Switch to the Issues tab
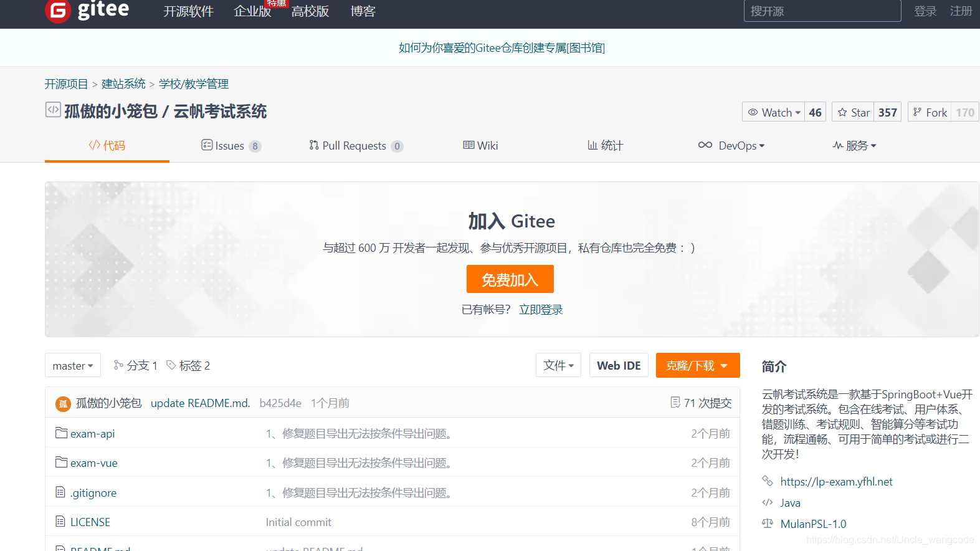This screenshot has width=980, height=551. point(231,145)
